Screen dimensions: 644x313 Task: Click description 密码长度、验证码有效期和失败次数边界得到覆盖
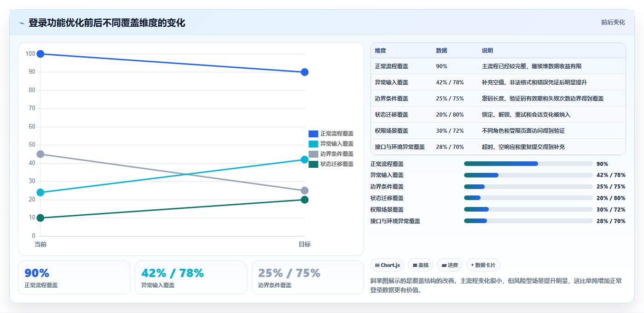[x=543, y=99]
